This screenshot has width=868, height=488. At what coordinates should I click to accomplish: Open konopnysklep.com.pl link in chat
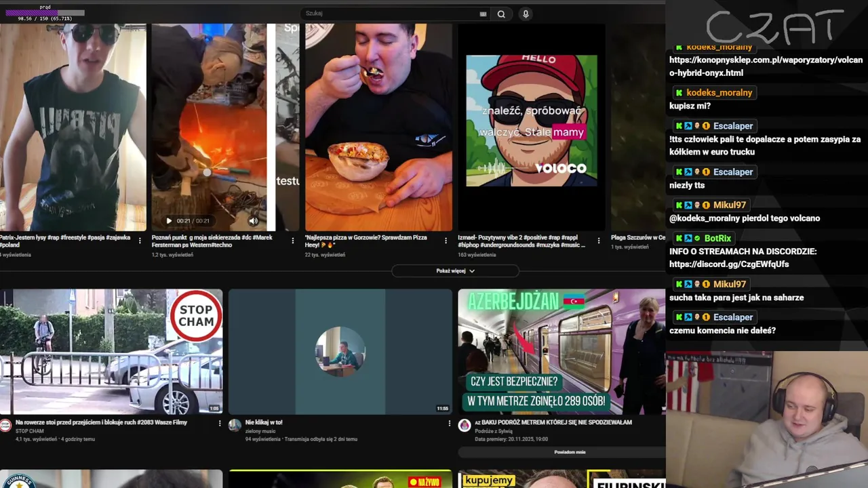coord(766,66)
